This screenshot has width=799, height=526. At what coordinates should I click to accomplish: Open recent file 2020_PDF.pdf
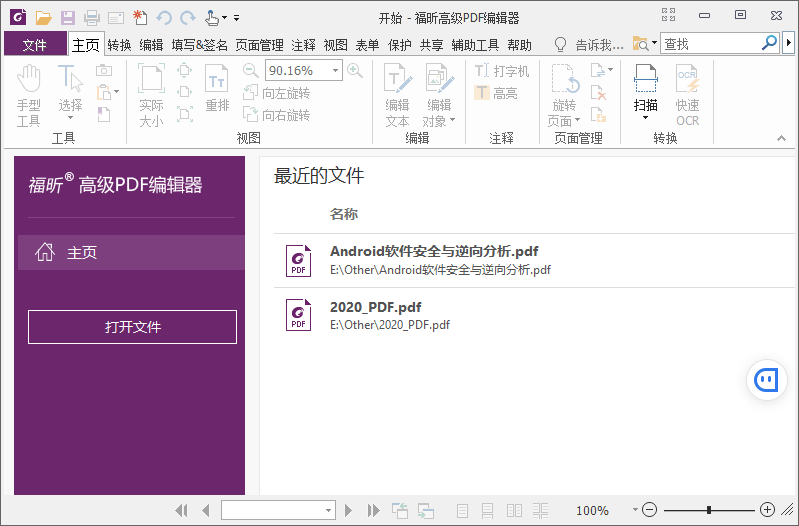[375, 307]
